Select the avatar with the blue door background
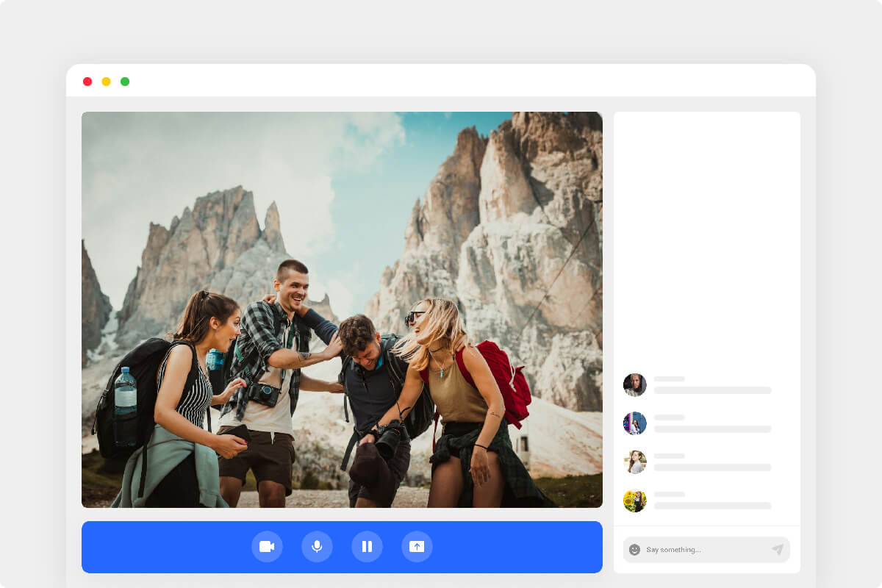This screenshot has height=588, width=882. [x=635, y=423]
